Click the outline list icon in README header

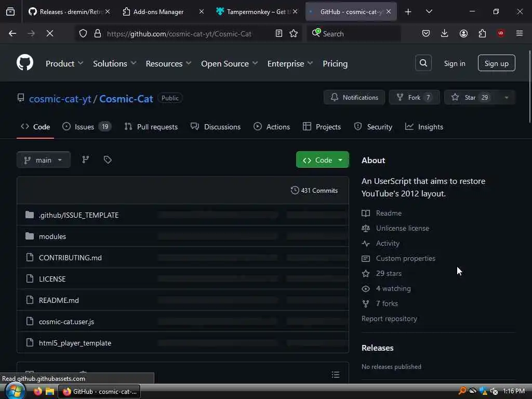click(x=336, y=375)
